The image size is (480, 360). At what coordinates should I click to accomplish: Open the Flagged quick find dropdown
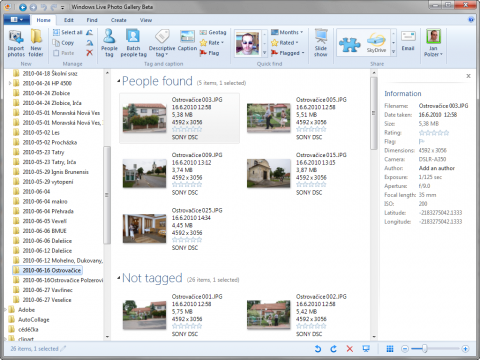[288, 53]
